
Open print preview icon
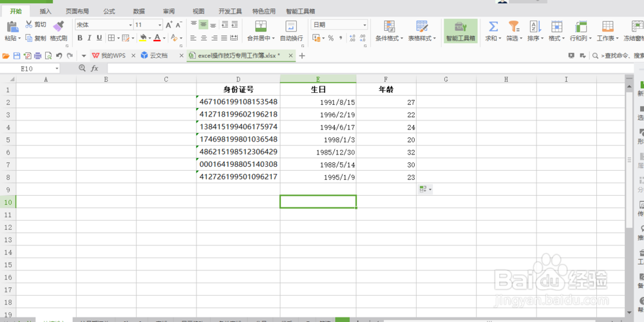(48, 55)
